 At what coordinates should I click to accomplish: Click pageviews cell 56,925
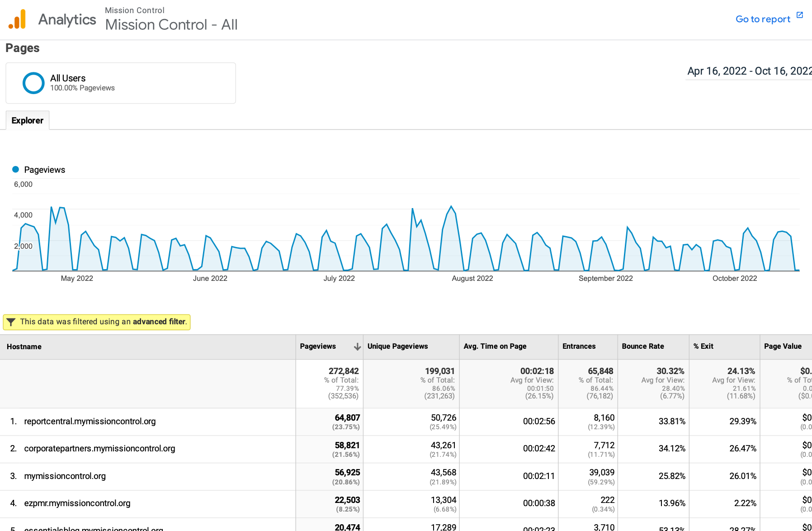pos(347,472)
